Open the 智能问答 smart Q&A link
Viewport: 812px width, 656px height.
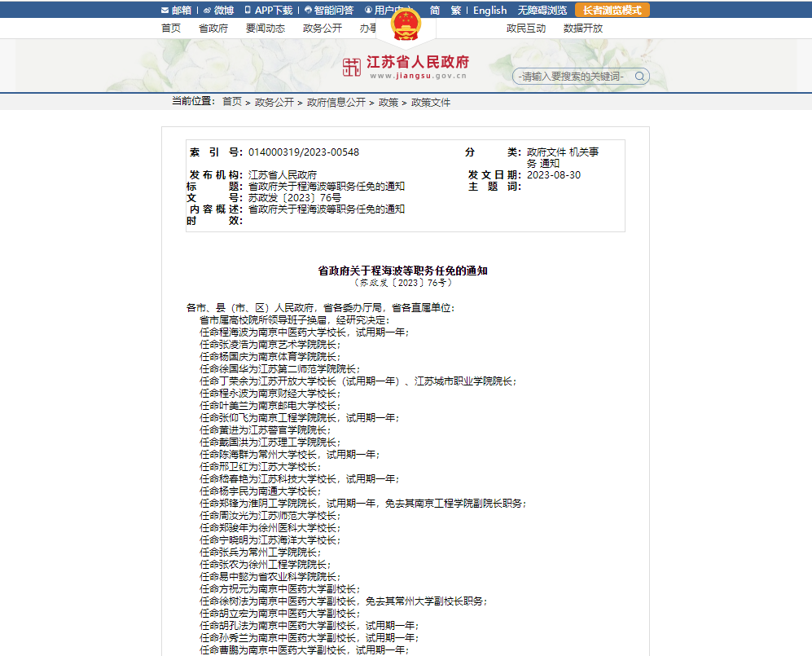(329, 11)
